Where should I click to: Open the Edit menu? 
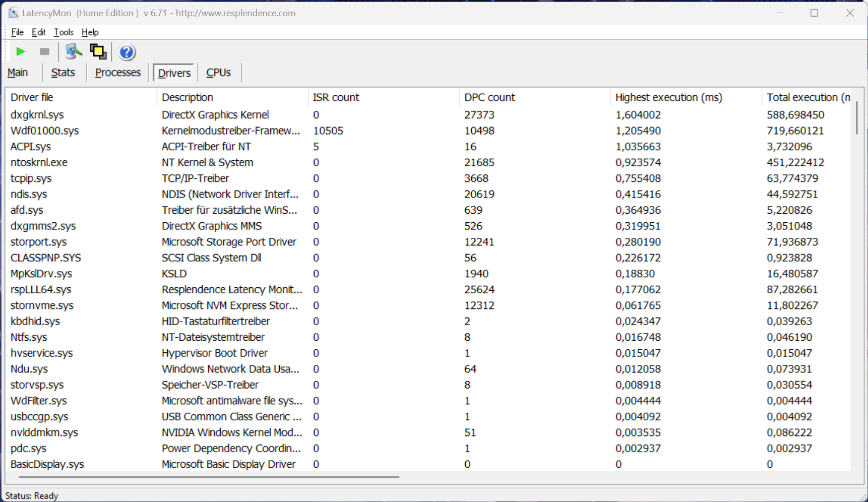click(38, 32)
